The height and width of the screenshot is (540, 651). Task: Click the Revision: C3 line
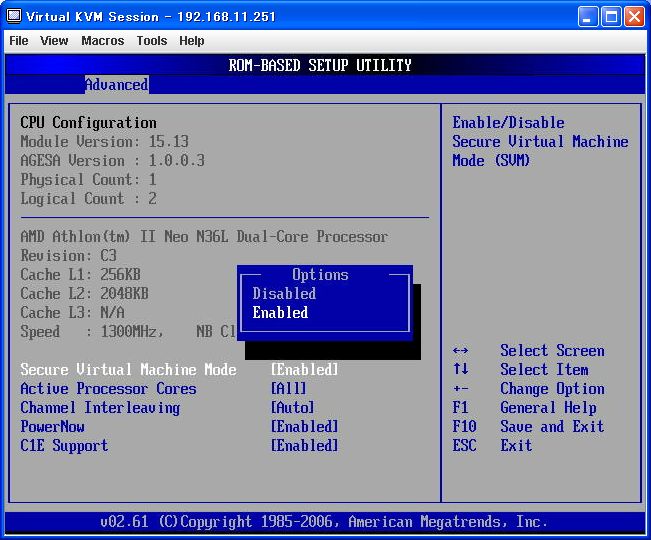tap(69, 256)
